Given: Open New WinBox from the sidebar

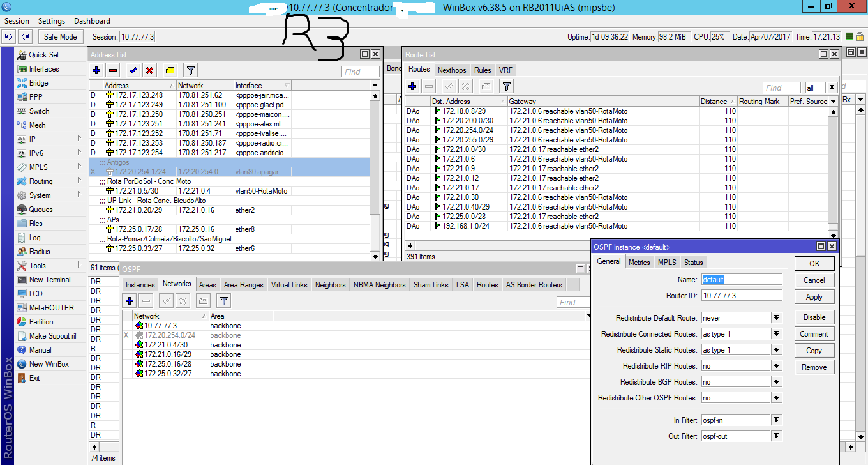Looking at the screenshot, I should 49,364.
